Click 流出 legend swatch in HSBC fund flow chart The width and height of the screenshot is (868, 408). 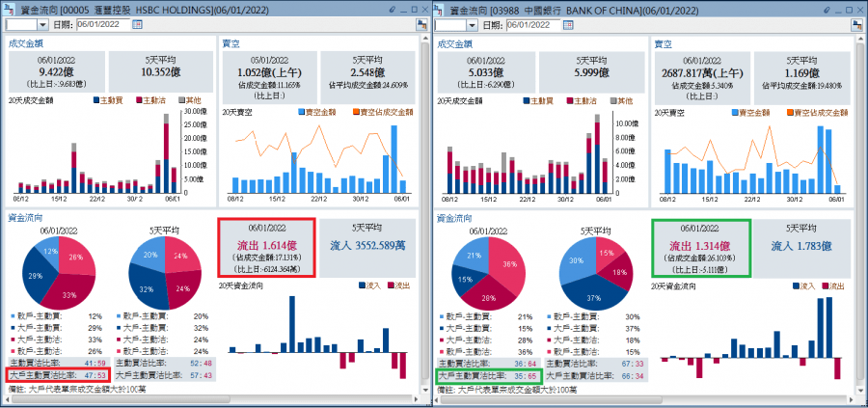click(x=392, y=286)
